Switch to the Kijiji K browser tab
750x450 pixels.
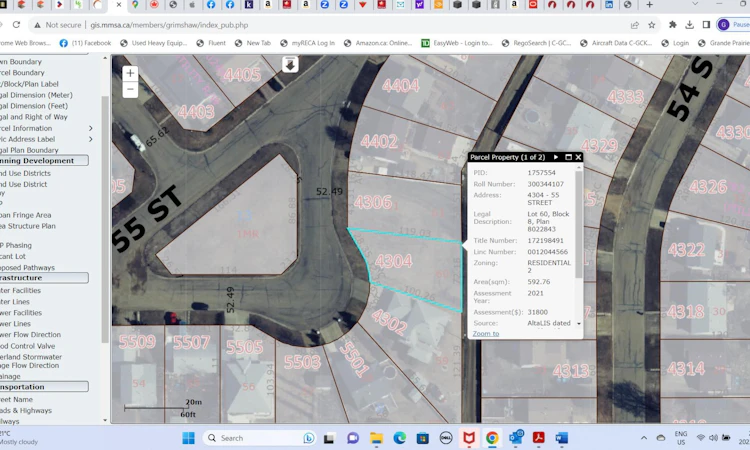[x=249, y=5]
